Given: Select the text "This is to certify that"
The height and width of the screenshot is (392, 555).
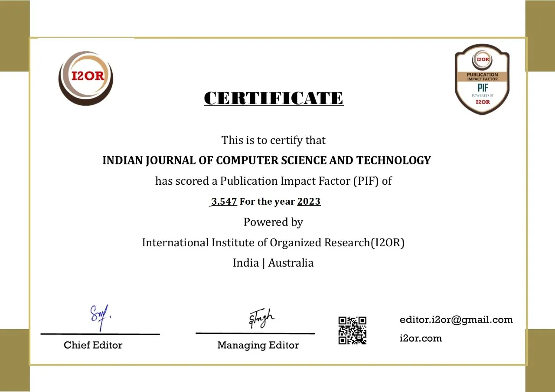Looking at the screenshot, I should pos(274,140).
